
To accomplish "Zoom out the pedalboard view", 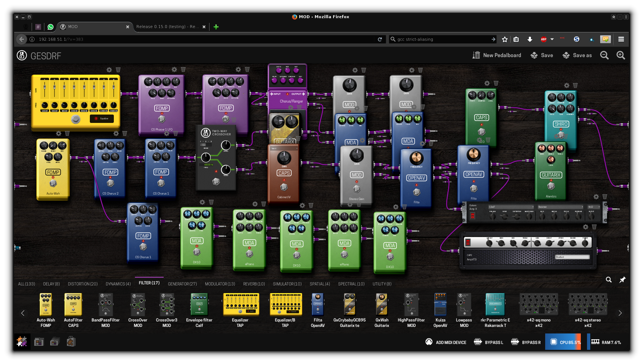I will click(604, 55).
